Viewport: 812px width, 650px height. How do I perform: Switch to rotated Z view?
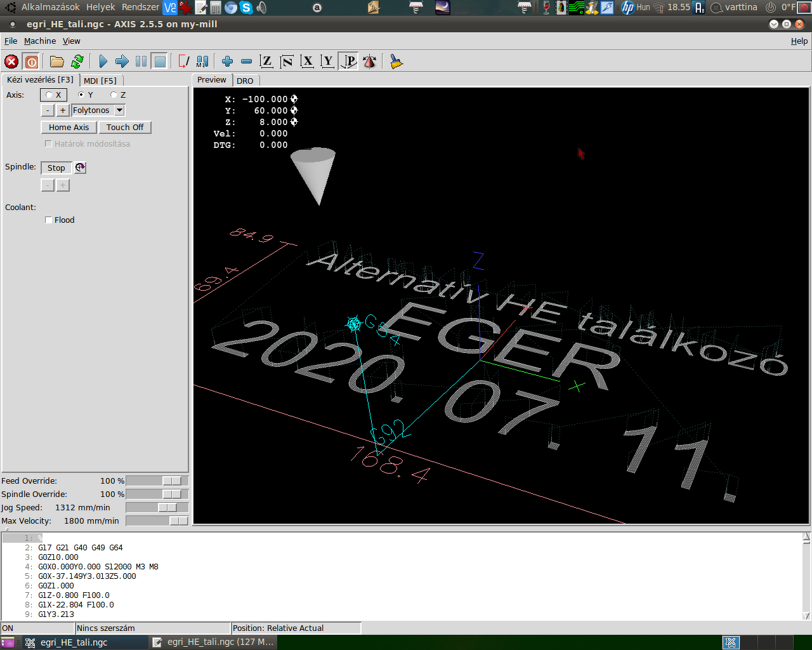[x=287, y=62]
